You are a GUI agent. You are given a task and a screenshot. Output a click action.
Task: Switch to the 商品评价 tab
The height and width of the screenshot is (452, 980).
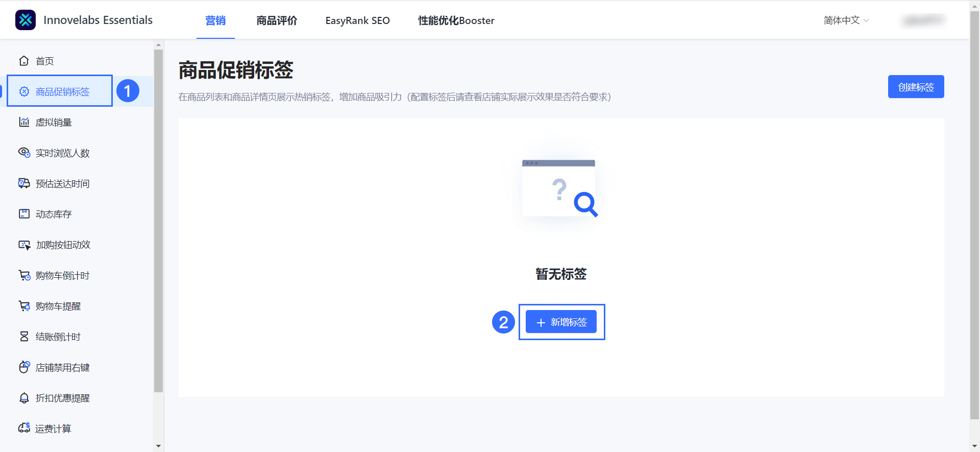click(277, 20)
